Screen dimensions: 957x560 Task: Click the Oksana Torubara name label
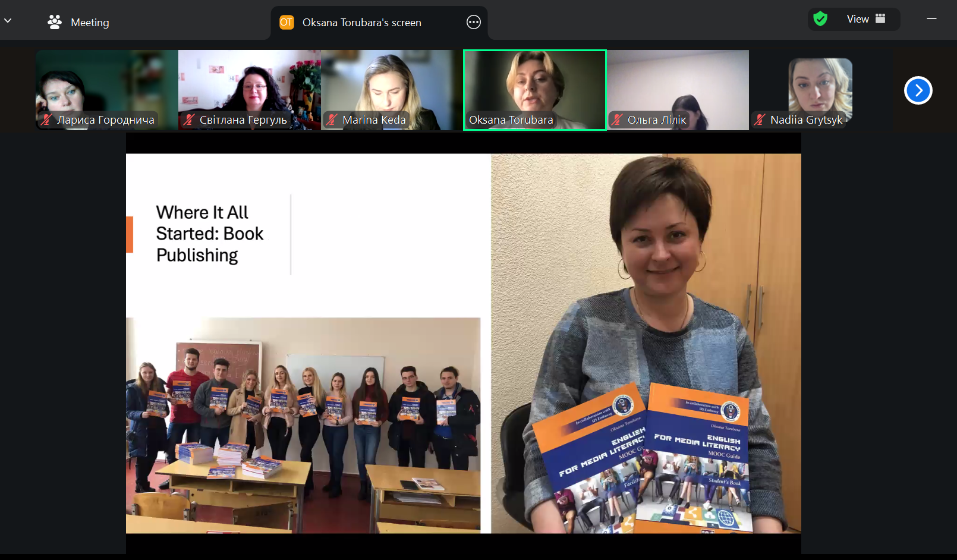point(511,120)
